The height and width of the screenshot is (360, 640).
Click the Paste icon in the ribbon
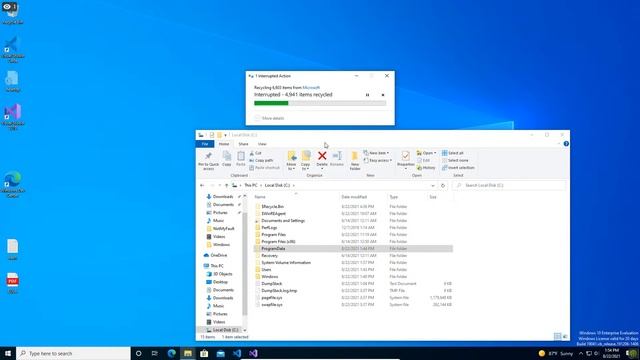(241, 159)
